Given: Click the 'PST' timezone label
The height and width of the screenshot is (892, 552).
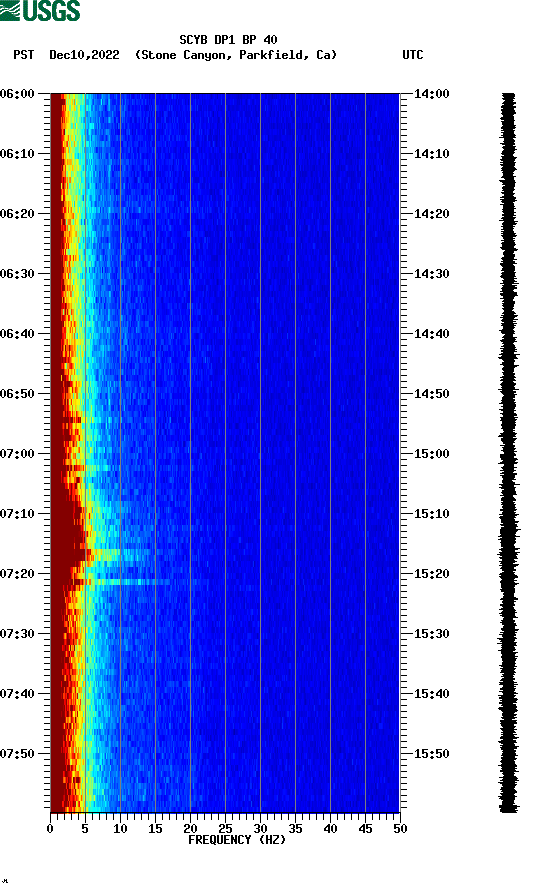Looking at the screenshot, I should [24, 55].
